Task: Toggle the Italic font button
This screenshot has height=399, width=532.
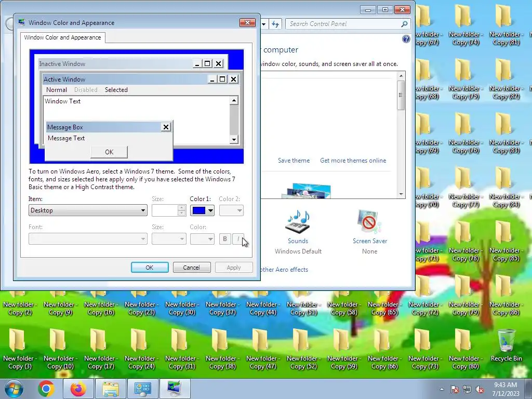Action: 238,239
